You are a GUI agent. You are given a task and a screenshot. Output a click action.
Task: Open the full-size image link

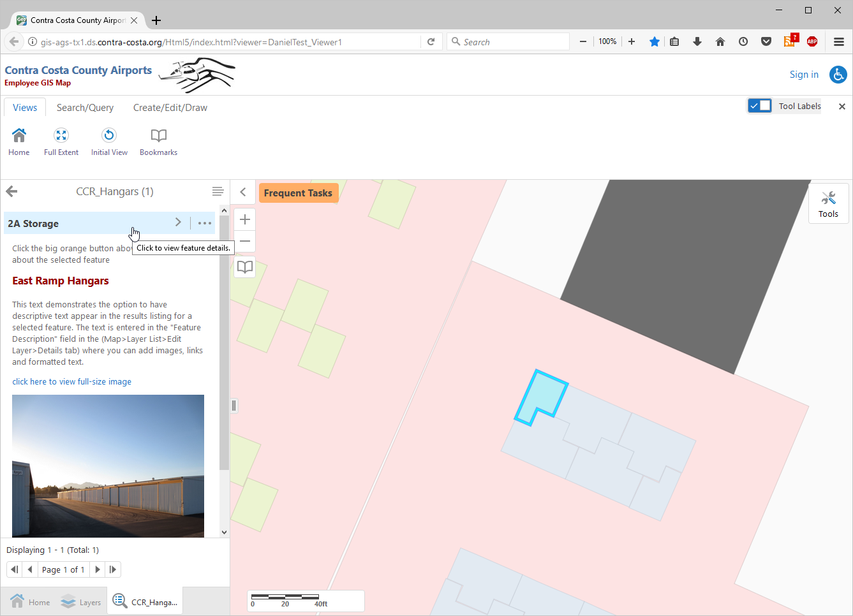(x=71, y=382)
